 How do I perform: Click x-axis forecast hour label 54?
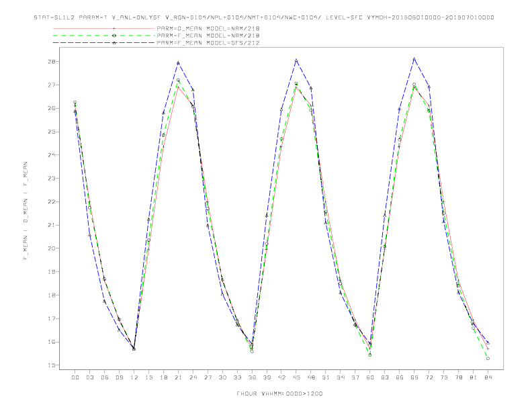pyautogui.click(x=341, y=377)
